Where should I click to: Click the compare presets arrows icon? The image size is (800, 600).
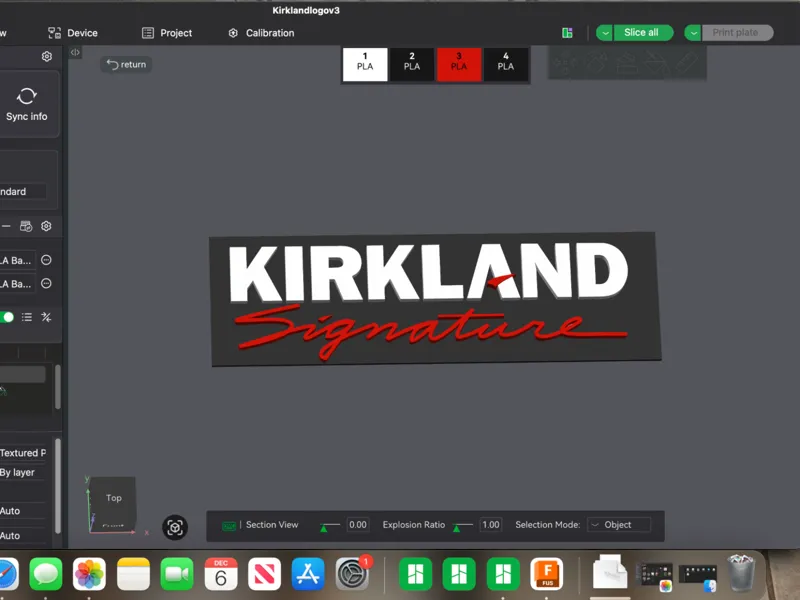[46, 317]
